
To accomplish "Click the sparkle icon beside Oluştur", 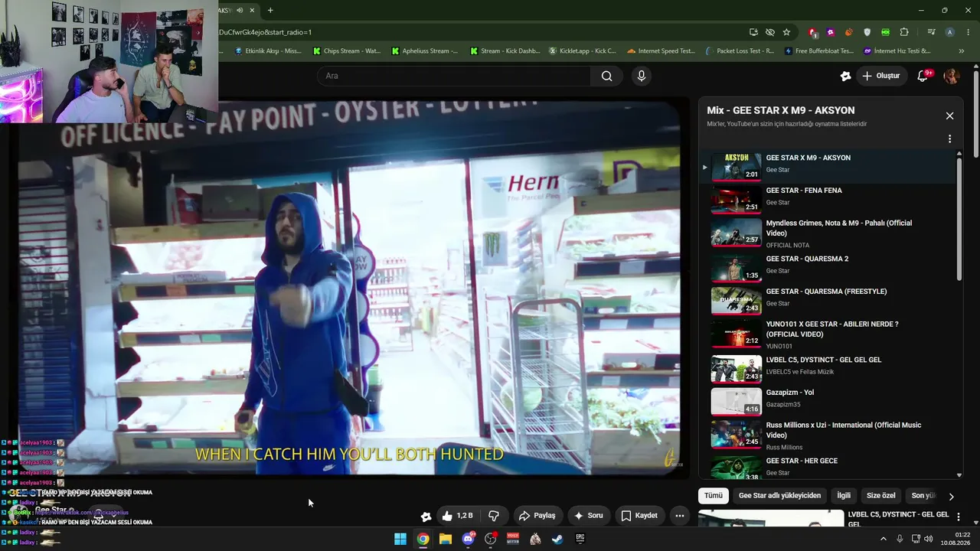I will (845, 76).
